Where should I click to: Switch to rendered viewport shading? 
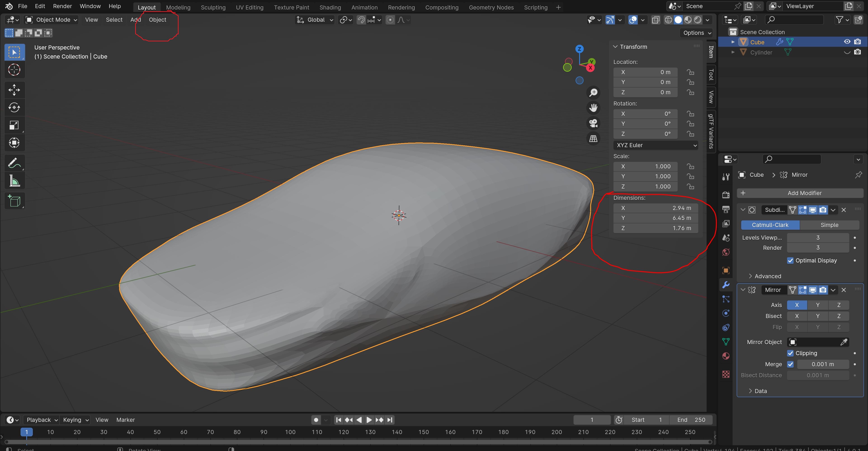[698, 20]
